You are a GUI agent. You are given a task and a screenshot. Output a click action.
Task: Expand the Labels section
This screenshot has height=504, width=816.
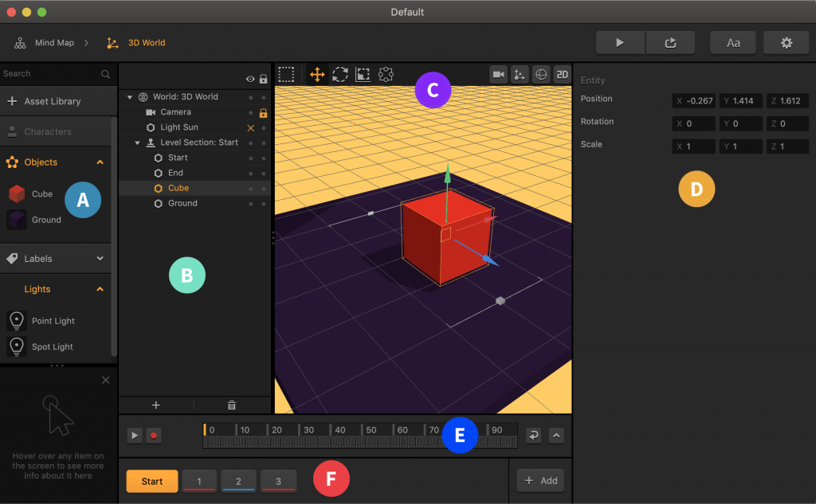pos(100,259)
